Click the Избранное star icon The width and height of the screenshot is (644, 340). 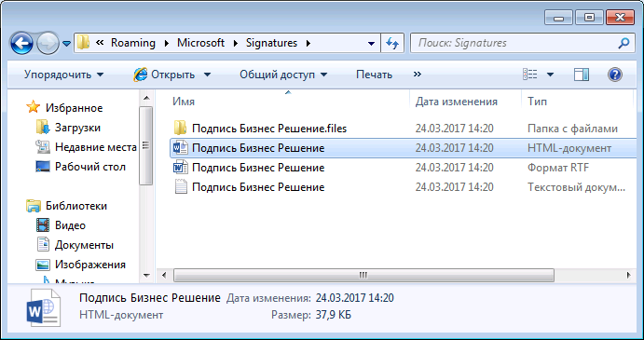(x=33, y=107)
